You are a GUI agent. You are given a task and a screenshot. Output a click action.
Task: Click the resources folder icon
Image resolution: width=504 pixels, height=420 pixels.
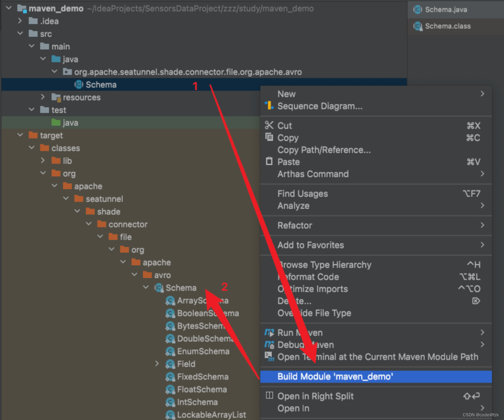tap(56, 97)
